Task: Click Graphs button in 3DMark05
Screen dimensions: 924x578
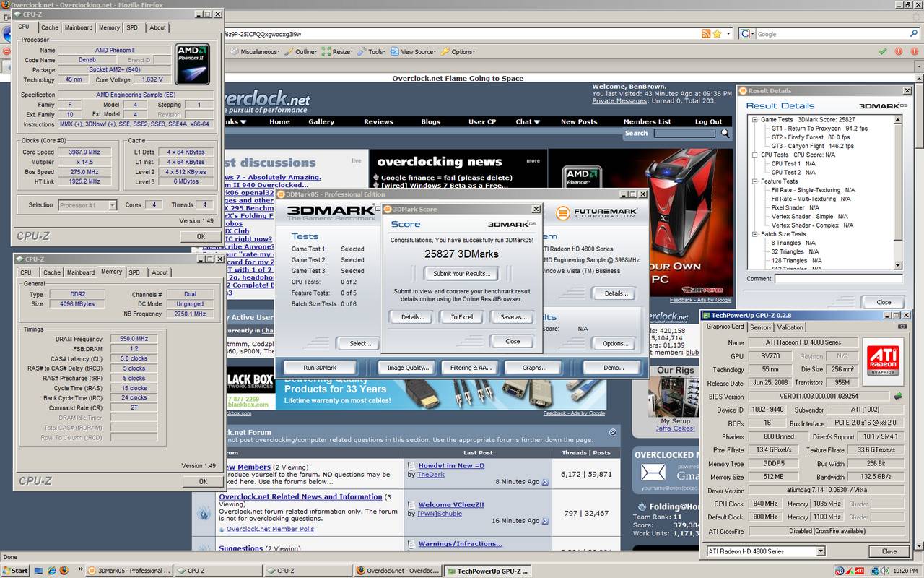Action: click(534, 368)
